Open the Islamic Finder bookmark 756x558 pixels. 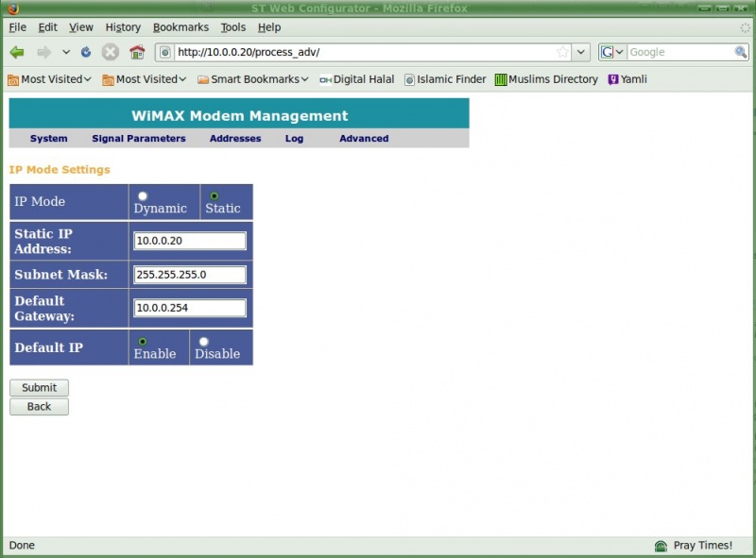pos(445,79)
